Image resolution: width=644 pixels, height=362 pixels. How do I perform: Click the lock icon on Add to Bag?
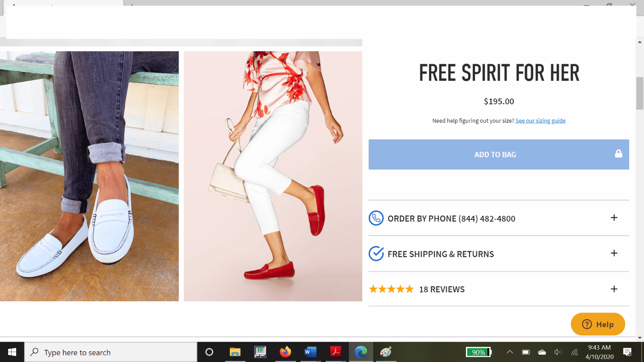(x=618, y=154)
